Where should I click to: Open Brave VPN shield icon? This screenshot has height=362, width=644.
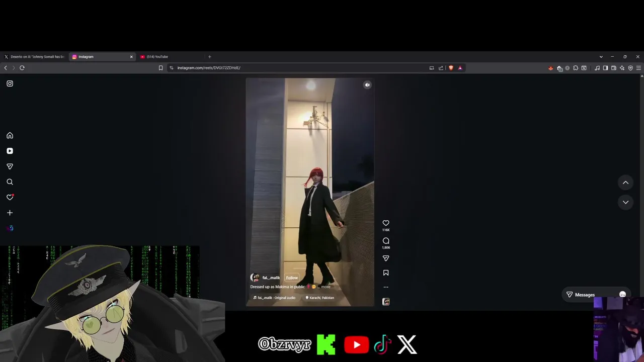pos(630,68)
